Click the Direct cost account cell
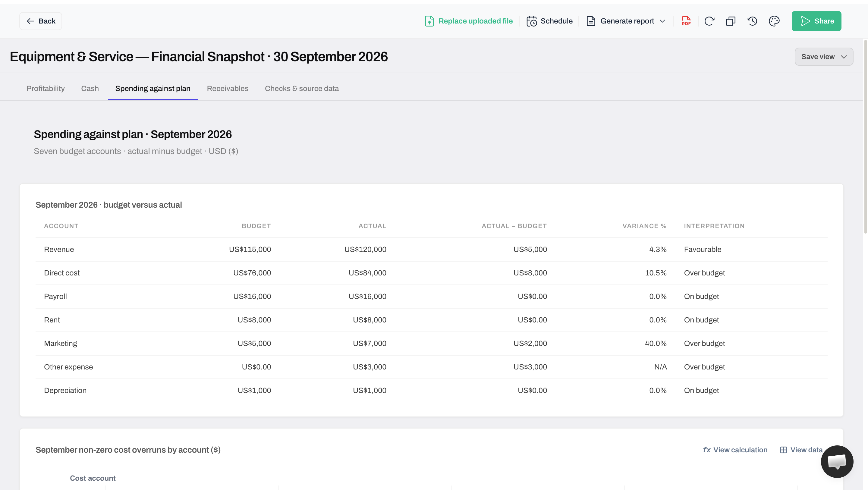868x490 pixels. [x=62, y=273]
